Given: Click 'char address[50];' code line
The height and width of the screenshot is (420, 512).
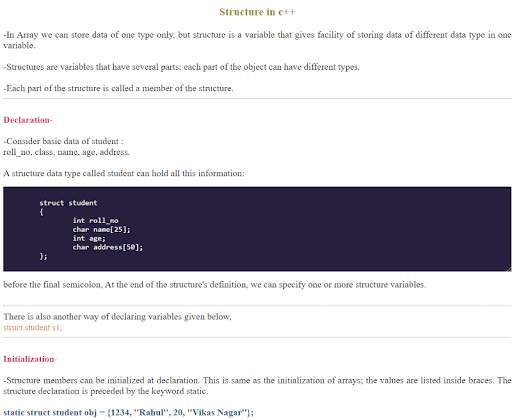Looking at the screenshot, I should coord(108,247).
